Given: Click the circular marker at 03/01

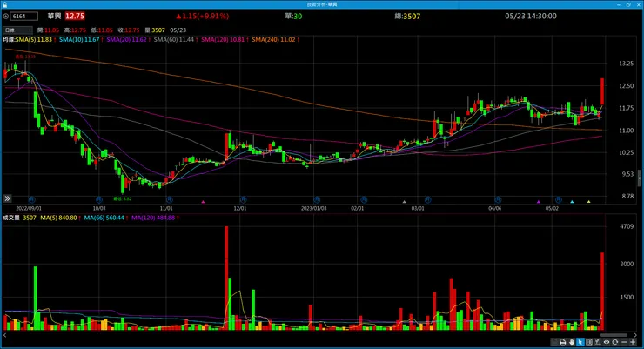Looking at the screenshot, I should [x=427, y=199].
